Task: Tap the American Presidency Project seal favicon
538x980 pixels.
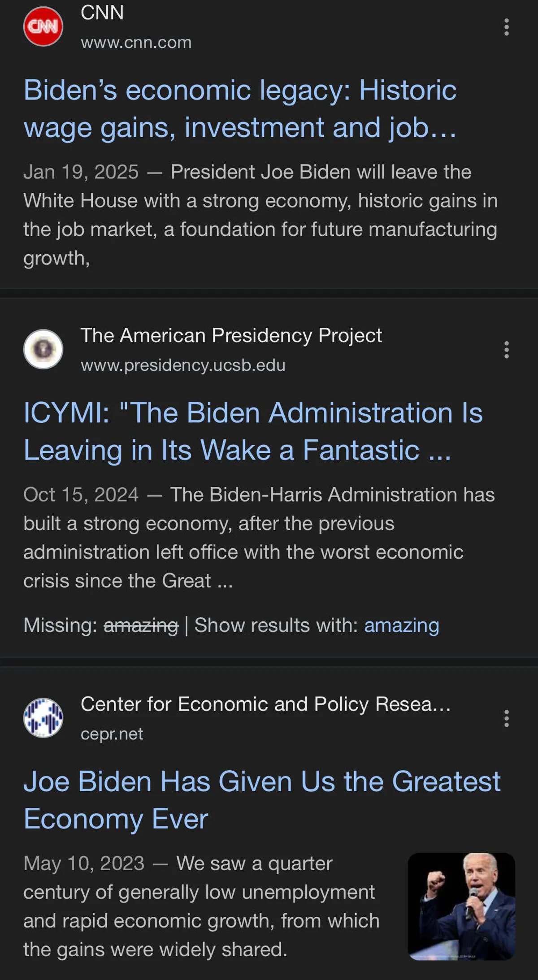Action: coord(43,349)
